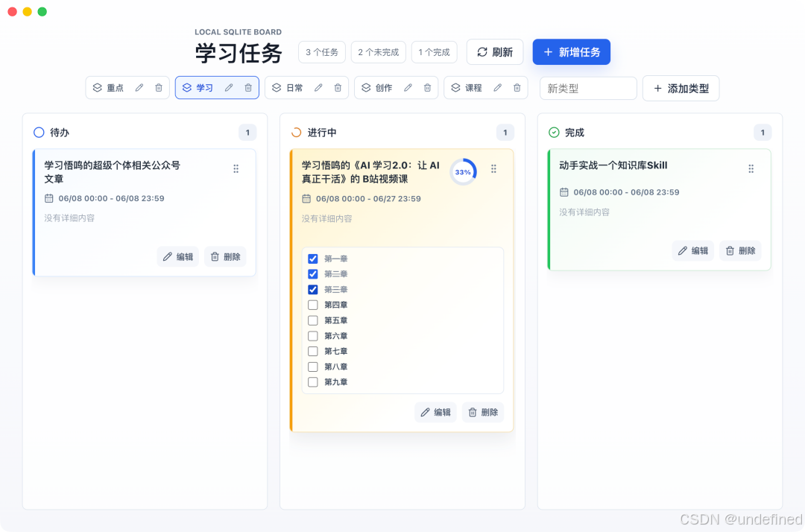Select the 重点 category tab
805x532 pixels.
[x=109, y=88]
